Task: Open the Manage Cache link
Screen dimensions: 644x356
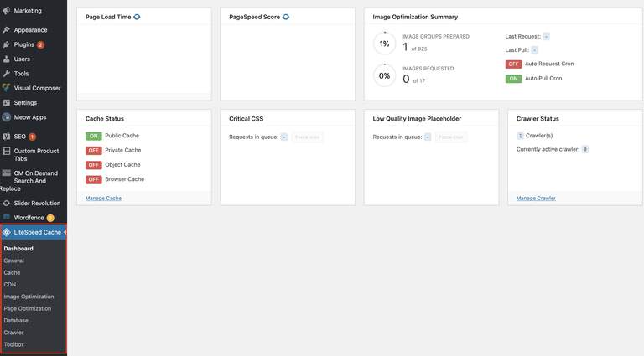Action: tap(103, 198)
